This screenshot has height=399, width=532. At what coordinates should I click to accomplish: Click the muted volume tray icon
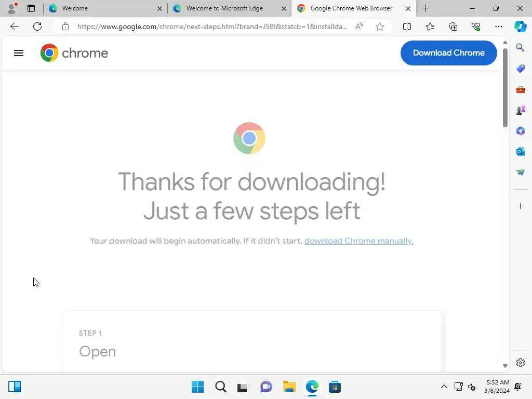point(472,387)
